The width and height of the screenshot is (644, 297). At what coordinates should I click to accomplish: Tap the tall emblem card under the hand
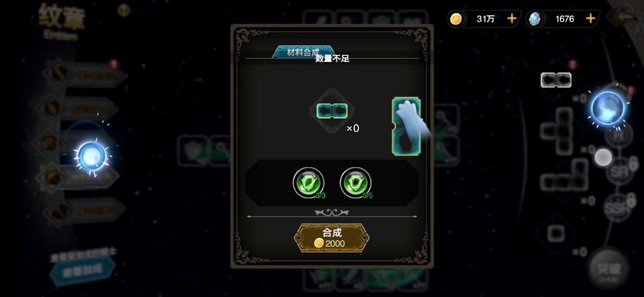pos(406,126)
